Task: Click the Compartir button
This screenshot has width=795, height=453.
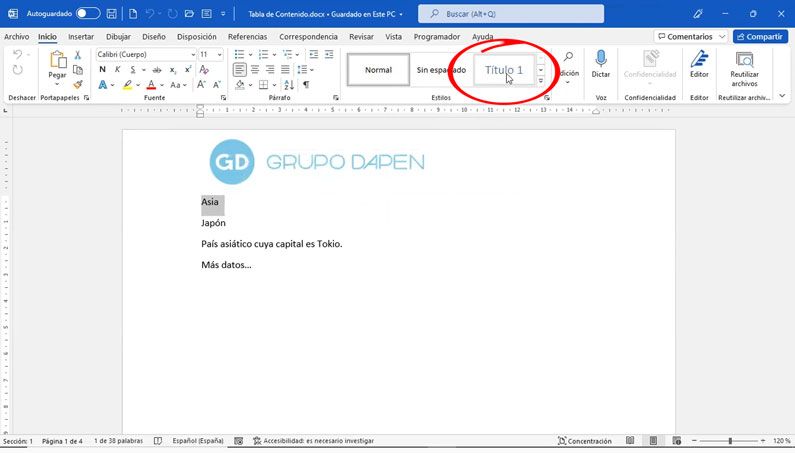Action: pyautogui.click(x=760, y=36)
